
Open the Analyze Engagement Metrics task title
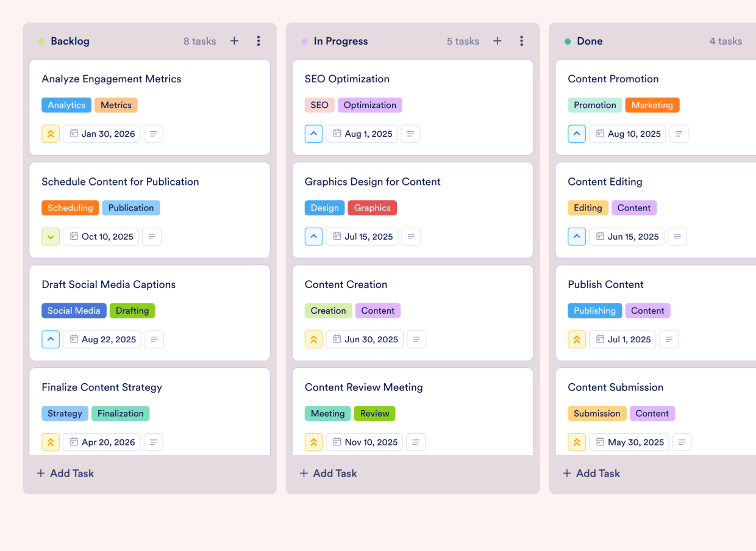[x=112, y=79]
